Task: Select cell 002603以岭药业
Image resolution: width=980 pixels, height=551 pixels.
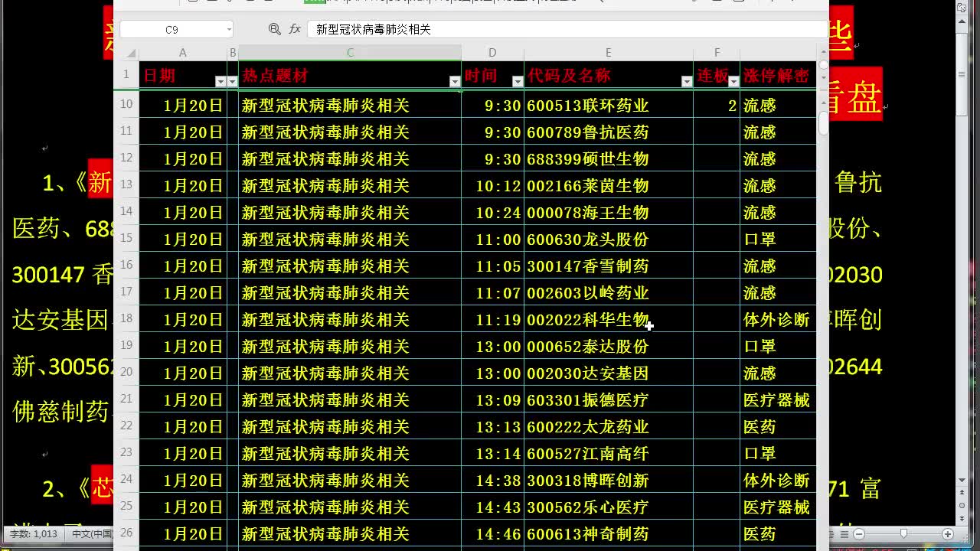Action: pos(609,292)
